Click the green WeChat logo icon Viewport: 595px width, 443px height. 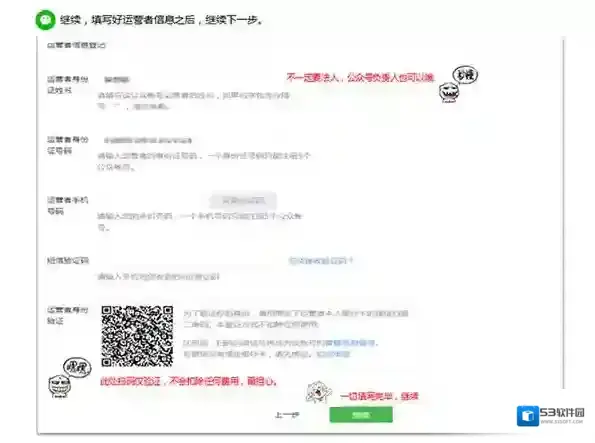pyautogui.click(x=46, y=20)
